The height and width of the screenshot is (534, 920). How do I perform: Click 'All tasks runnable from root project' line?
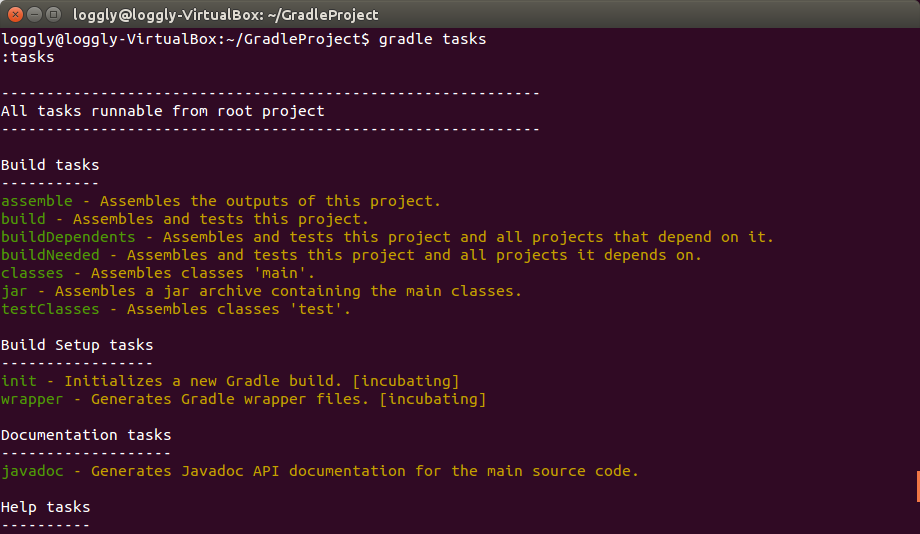pyautogui.click(x=163, y=111)
